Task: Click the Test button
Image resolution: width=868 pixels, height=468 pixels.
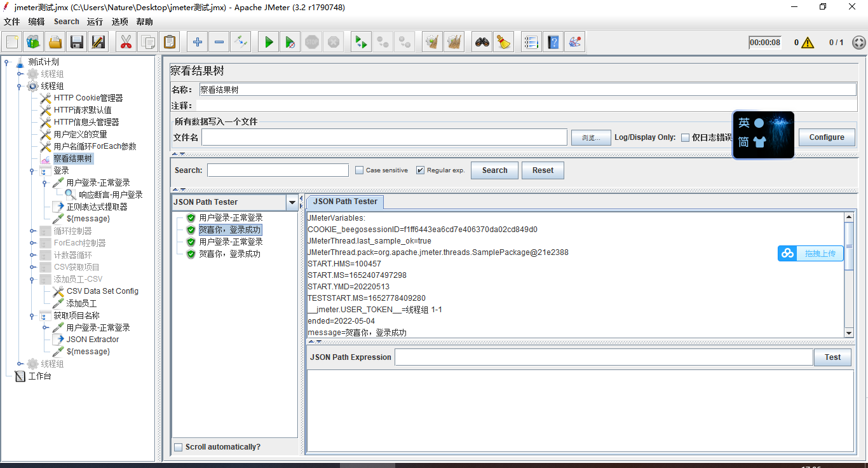Action: [x=832, y=357]
